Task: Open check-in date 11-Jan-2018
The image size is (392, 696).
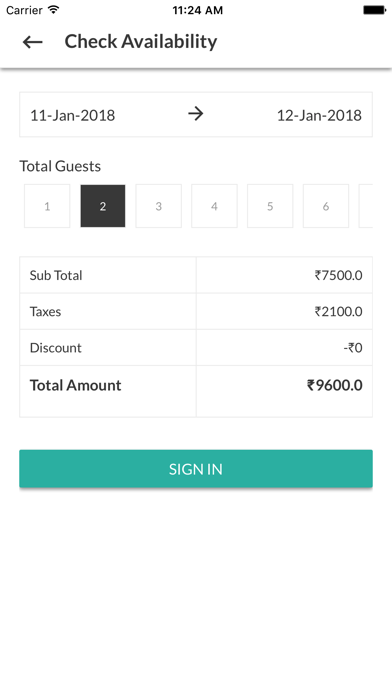Action: click(72, 115)
